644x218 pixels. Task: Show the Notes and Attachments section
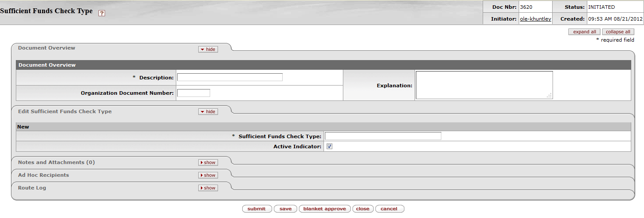pyautogui.click(x=208, y=163)
